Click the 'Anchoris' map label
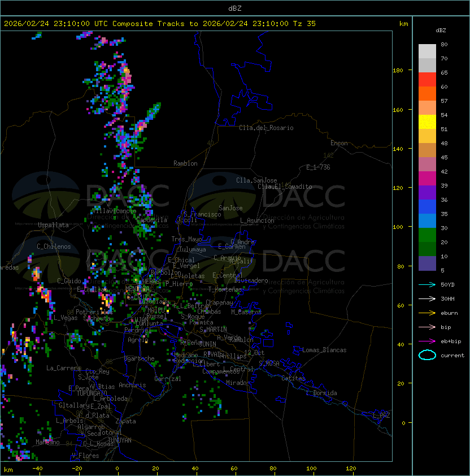The width and height of the screenshot is (470, 476). click(132, 385)
